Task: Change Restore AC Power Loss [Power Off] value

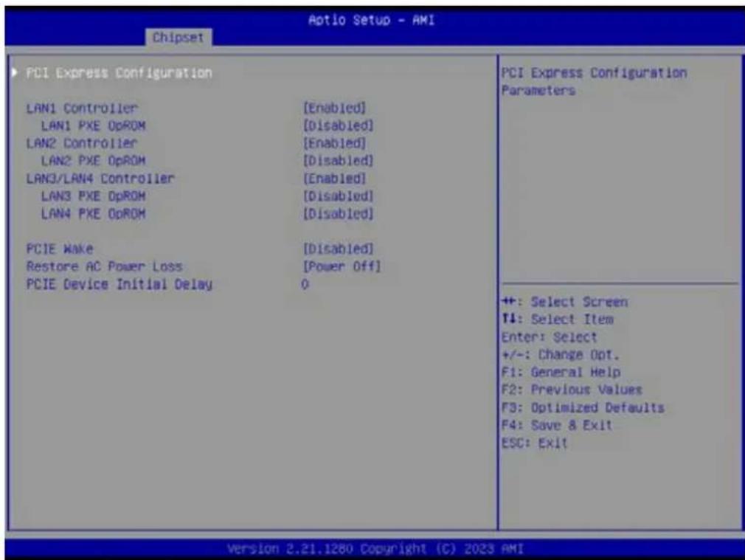Action: pyautogui.click(x=342, y=266)
